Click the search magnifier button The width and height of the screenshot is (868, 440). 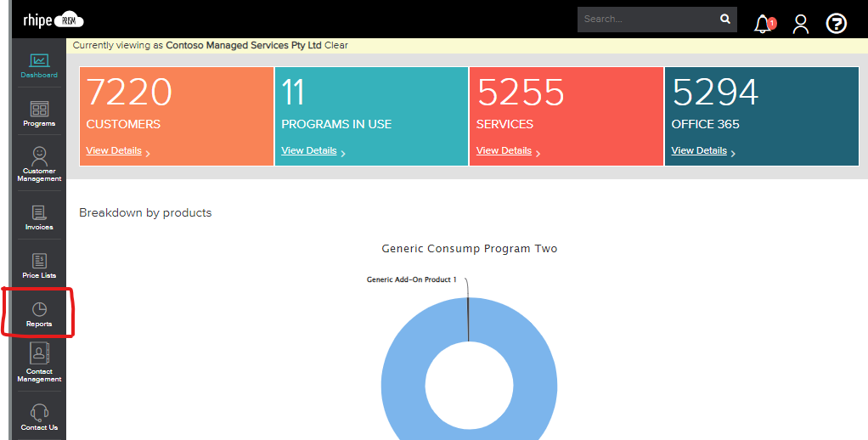pos(724,19)
